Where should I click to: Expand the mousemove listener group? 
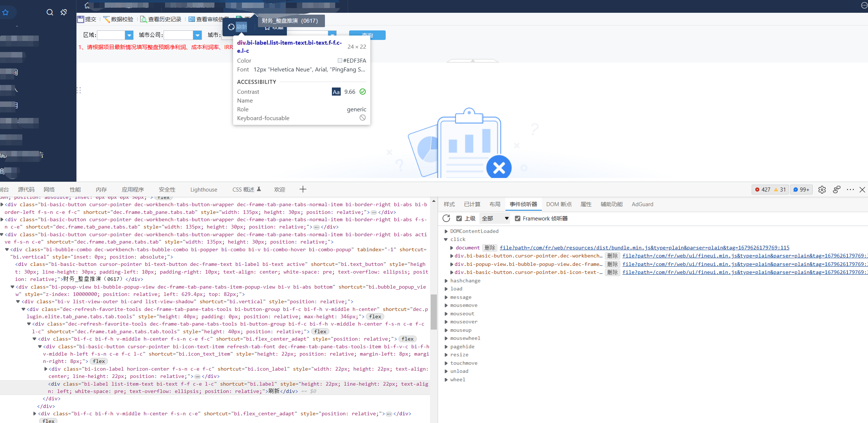(446, 305)
